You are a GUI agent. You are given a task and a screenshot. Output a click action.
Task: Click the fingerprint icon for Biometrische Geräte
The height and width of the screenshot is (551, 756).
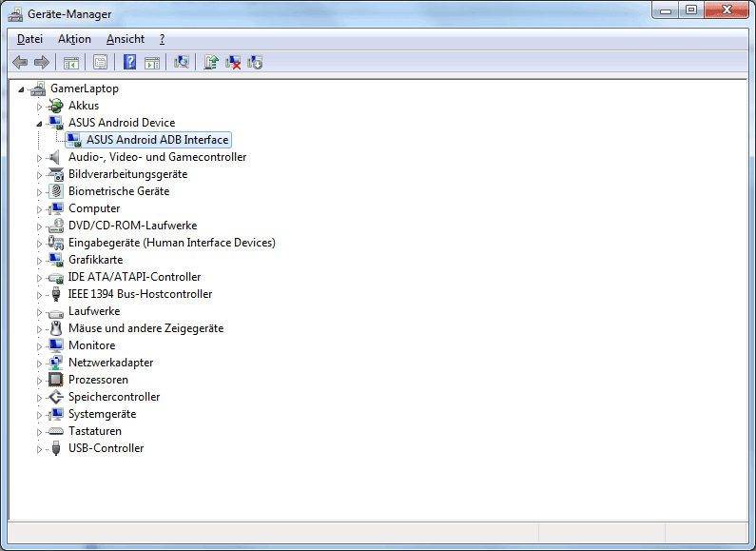point(56,191)
